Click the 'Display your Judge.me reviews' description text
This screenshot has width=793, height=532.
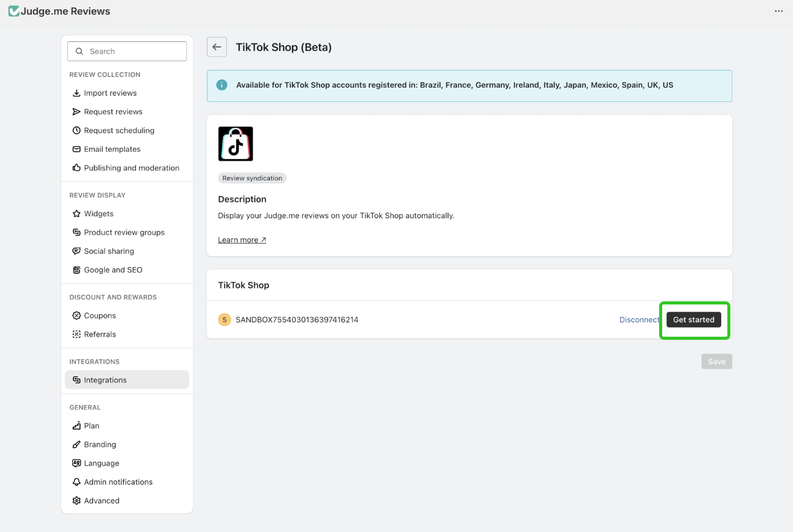click(x=336, y=216)
